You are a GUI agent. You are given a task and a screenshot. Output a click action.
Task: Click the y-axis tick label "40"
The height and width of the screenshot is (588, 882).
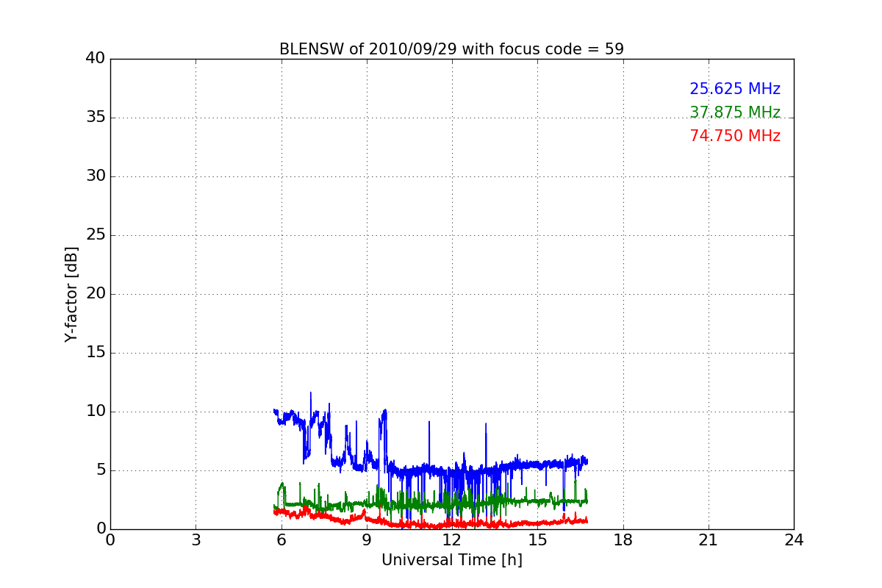point(96,59)
